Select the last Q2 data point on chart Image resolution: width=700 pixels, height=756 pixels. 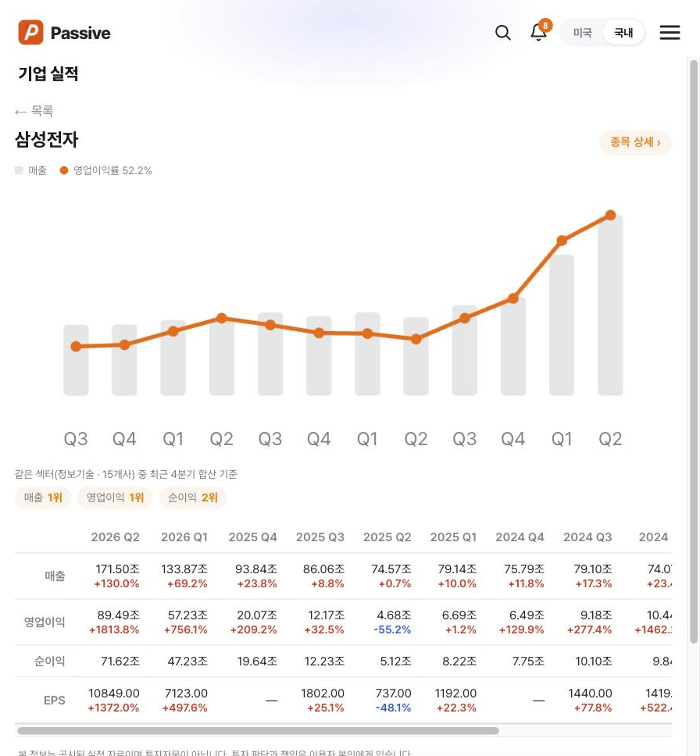coord(610,215)
